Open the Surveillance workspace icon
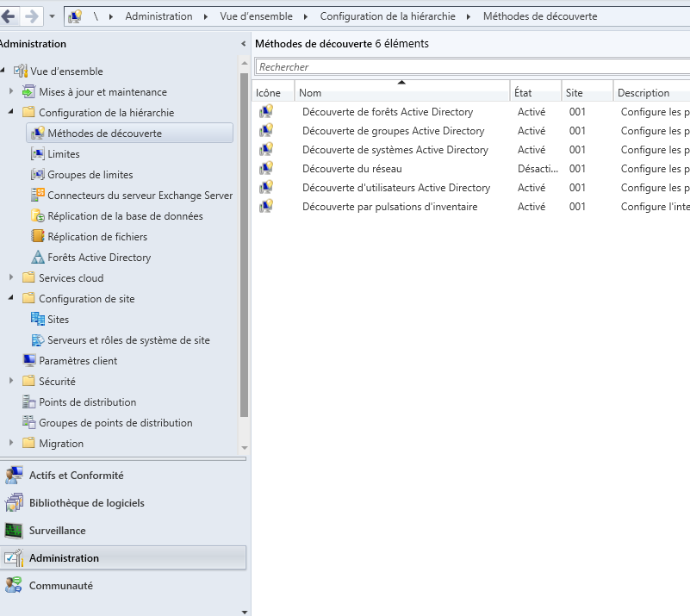 [x=14, y=531]
